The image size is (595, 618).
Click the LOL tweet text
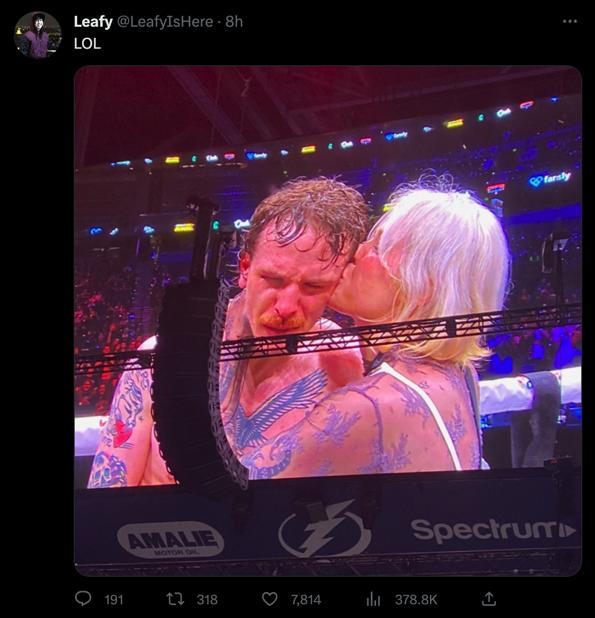[x=87, y=43]
